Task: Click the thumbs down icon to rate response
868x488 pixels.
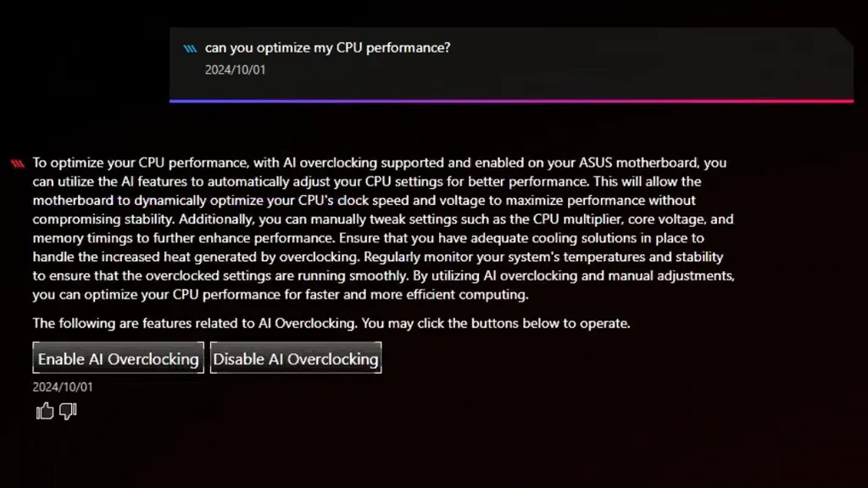Action: 68,412
